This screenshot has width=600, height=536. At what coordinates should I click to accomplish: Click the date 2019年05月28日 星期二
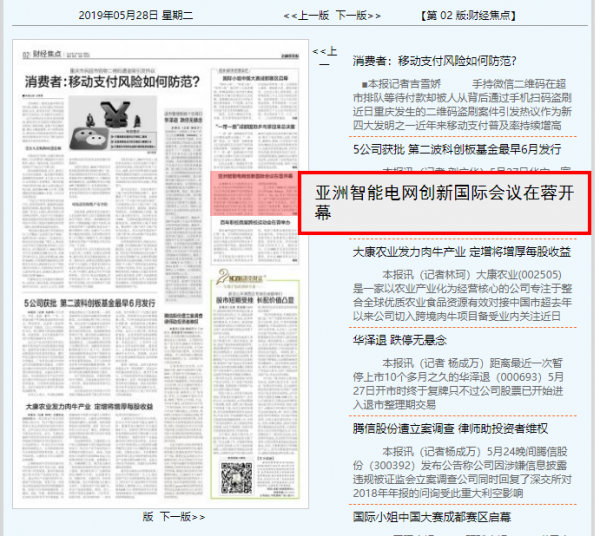click(135, 15)
